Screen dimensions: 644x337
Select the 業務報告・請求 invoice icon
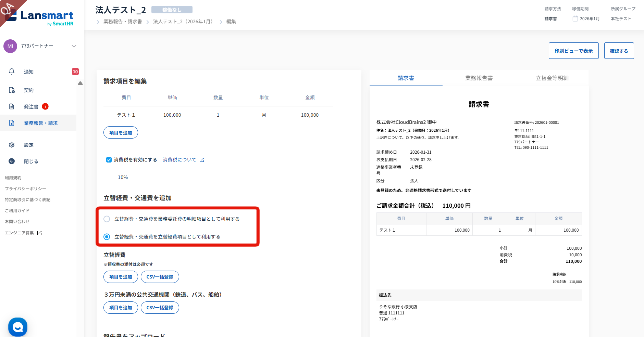(x=12, y=123)
